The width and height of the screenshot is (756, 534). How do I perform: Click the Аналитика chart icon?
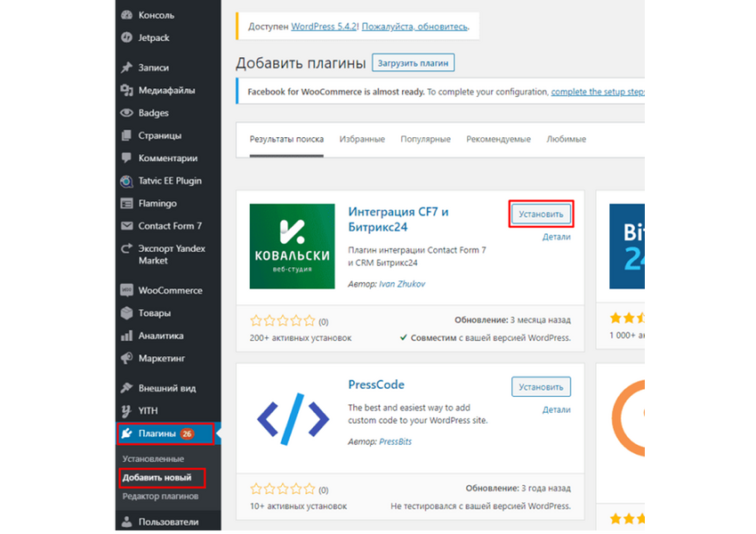[126, 336]
